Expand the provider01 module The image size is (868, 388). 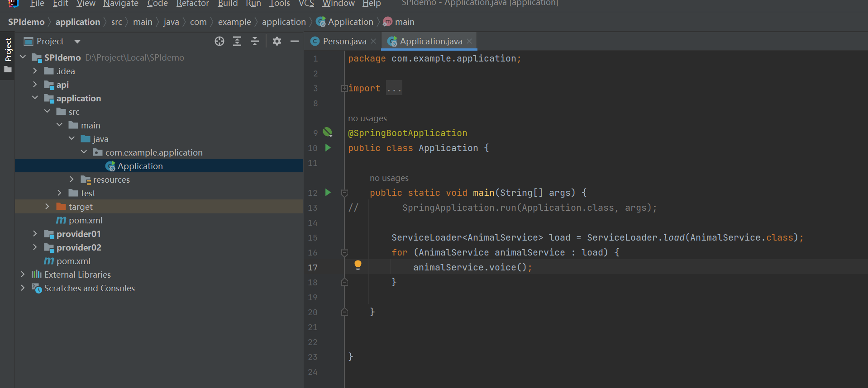pos(35,233)
